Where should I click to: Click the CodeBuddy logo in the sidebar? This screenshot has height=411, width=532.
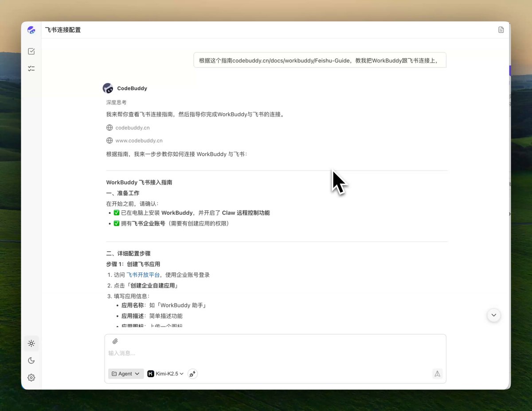(x=31, y=30)
